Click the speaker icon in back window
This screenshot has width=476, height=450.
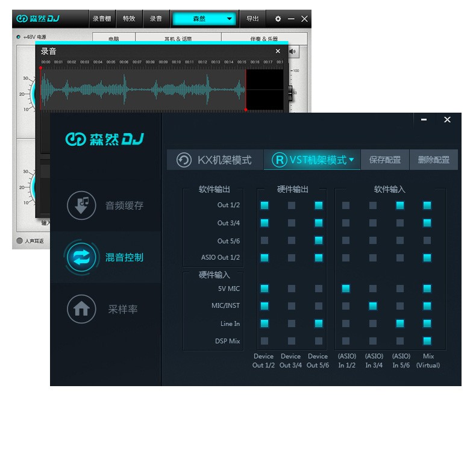[x=293, y=51]
